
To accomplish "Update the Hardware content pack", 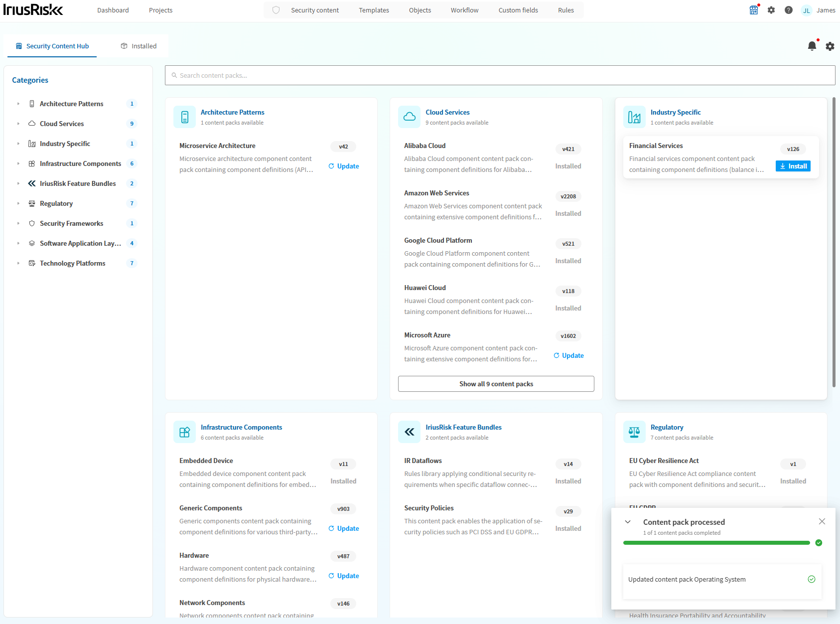I will tap(344, 576).
